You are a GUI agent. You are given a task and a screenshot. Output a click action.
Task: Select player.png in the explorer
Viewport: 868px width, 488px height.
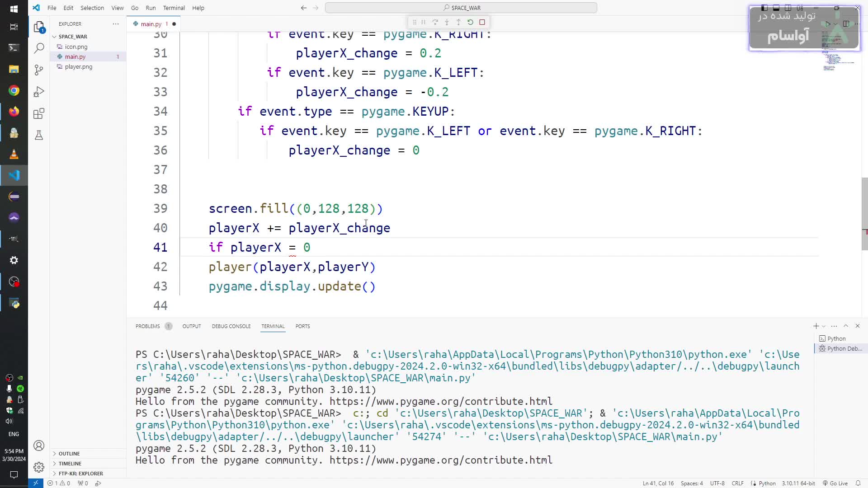coord(79,66)
